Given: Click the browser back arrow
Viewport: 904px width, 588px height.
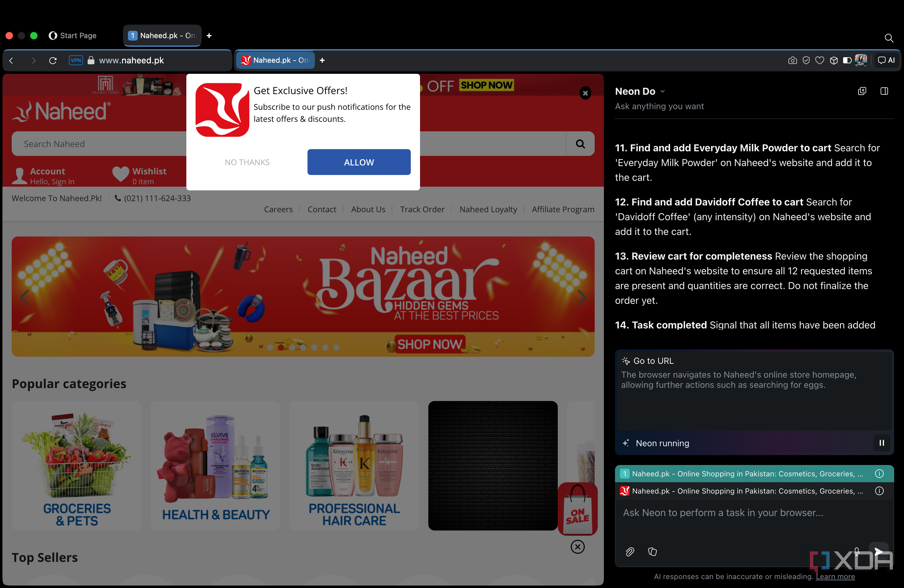Looking at the screenshot, I should [x=11, y=60].
